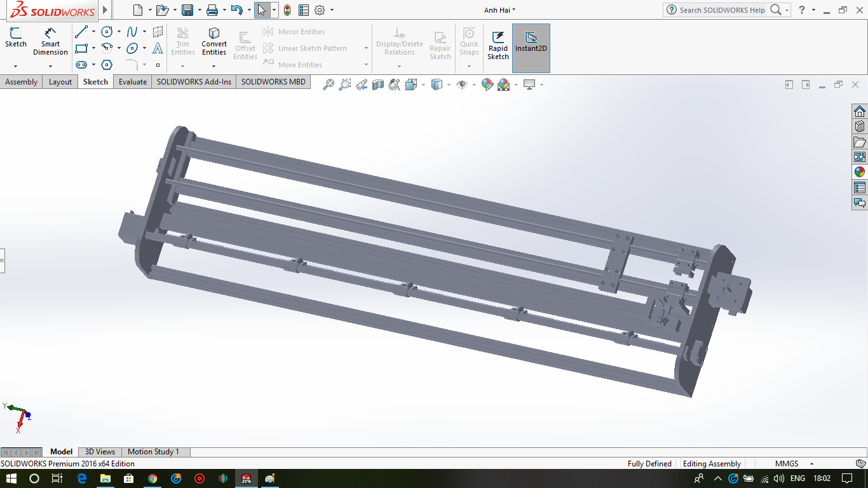The image size is (868, 488).
Task: Open the SOLIDWORKS Resources home tab
Action: [860, 111]
